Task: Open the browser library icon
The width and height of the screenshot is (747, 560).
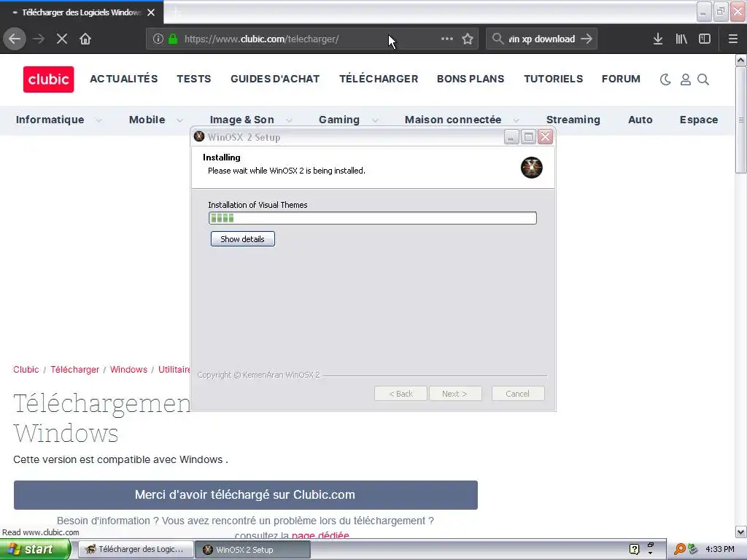Action: pyautogui.click(x=681, y=39)
